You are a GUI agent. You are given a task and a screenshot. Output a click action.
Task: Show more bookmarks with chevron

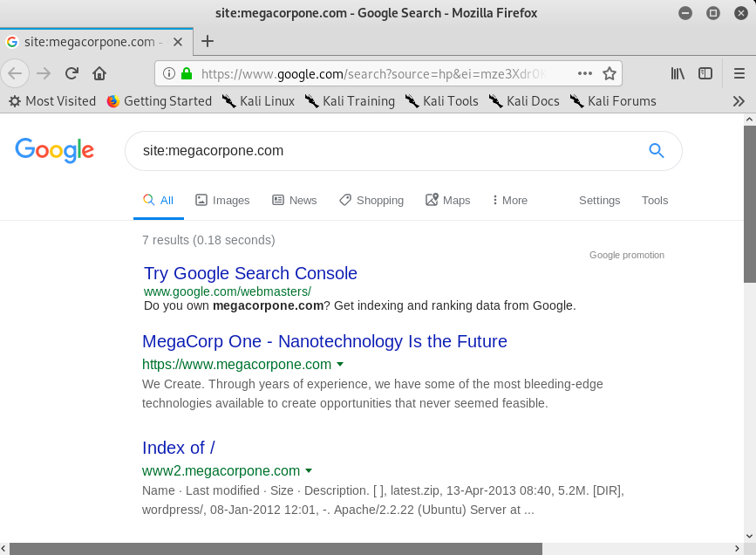click(x=739, y=101)
